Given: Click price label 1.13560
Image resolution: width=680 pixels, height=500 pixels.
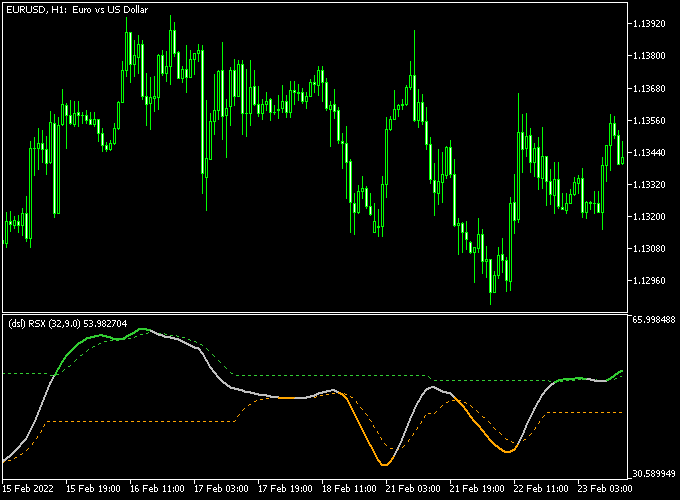Looking at the screenshot, I should (x=649, y=121).
